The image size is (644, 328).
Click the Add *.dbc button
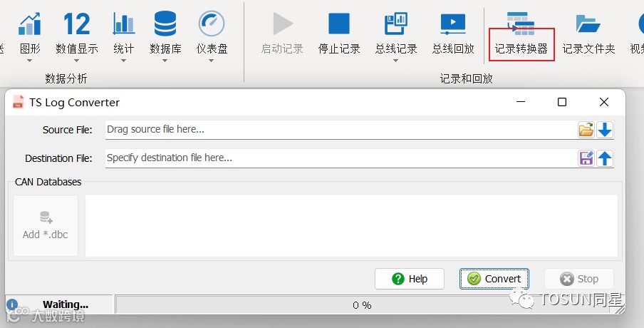point(46,225)
